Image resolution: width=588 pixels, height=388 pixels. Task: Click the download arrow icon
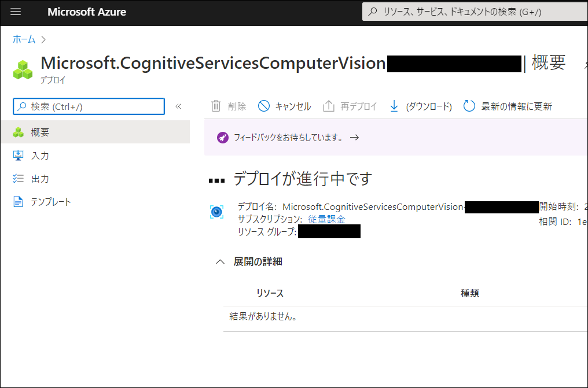click(394, 106)
